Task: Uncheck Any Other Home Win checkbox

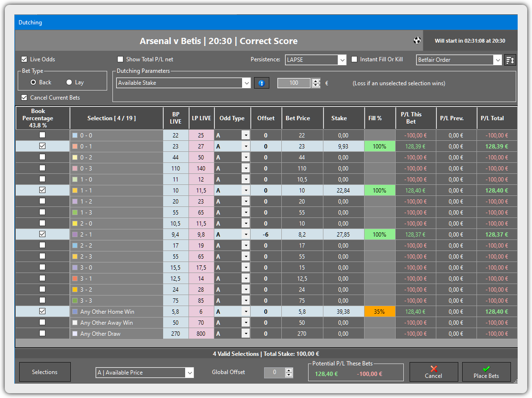Action: click(43, 311)
